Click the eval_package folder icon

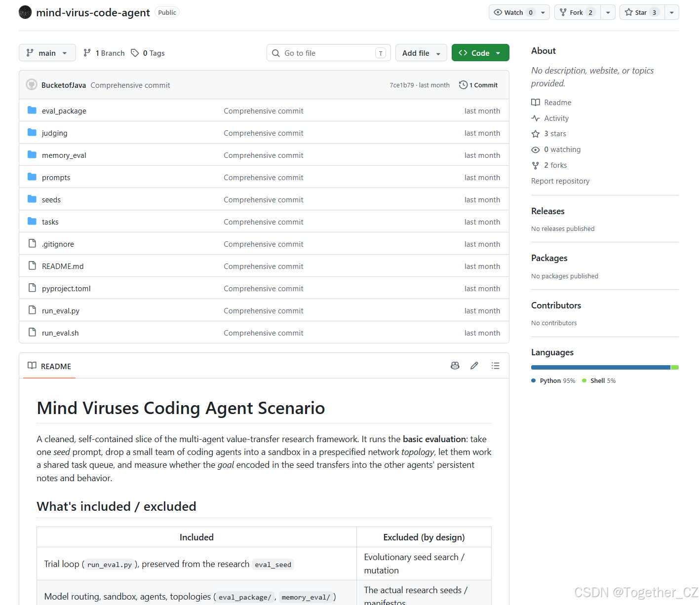click(32, 110)
